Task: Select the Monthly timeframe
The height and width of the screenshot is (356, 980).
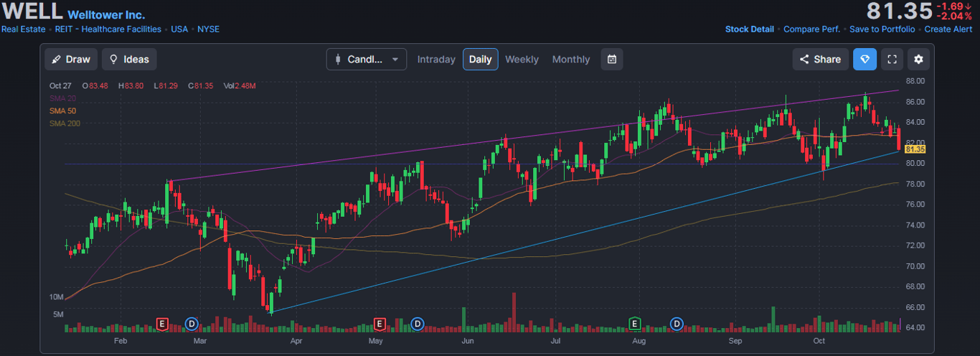Action: (x=570, y=59)
